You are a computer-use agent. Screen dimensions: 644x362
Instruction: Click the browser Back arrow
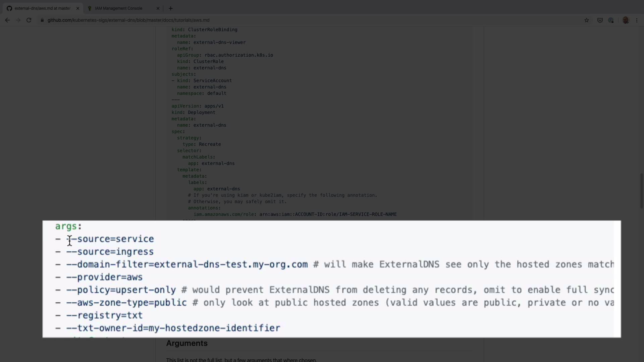coord(7,20)
